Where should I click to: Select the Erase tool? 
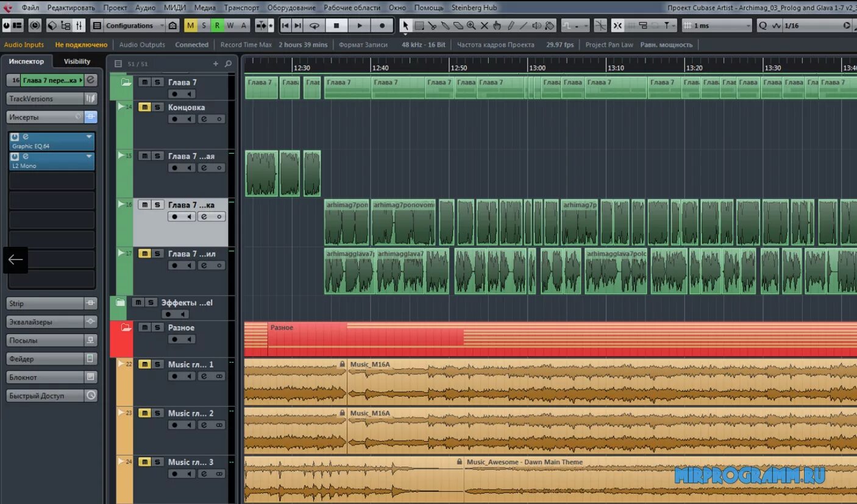pos(458,26)
